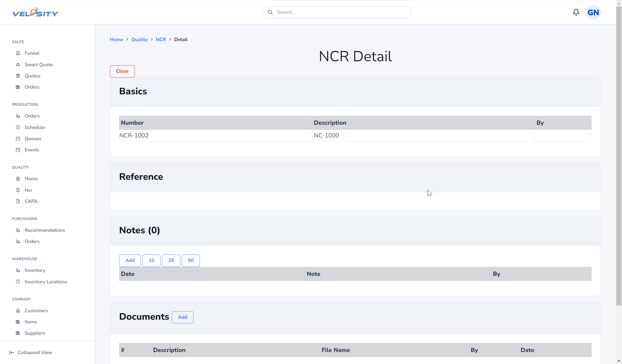Click the Basics Number column header
Screen dimensions: 622x364
(216, 123)
